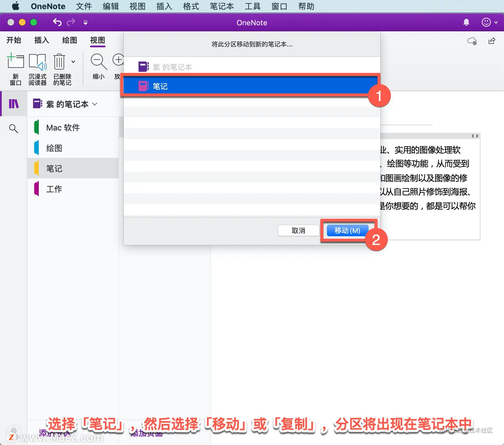Open a new window with 新窗口

pos(15,69)
